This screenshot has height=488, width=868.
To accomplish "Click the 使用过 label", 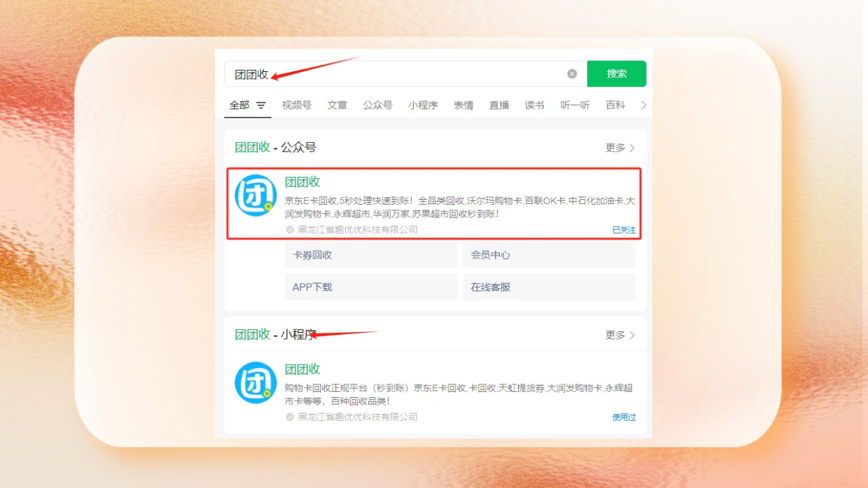I will pos(624,417).
